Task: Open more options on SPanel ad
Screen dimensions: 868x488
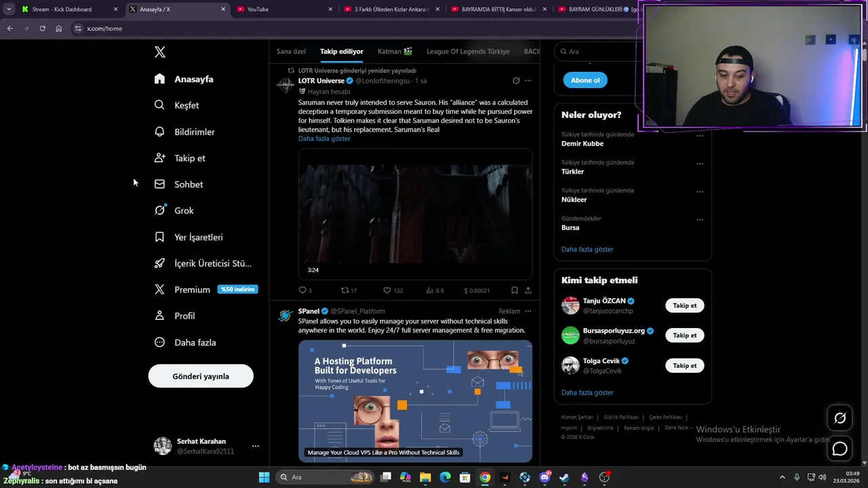Action: tap(528, 311)
